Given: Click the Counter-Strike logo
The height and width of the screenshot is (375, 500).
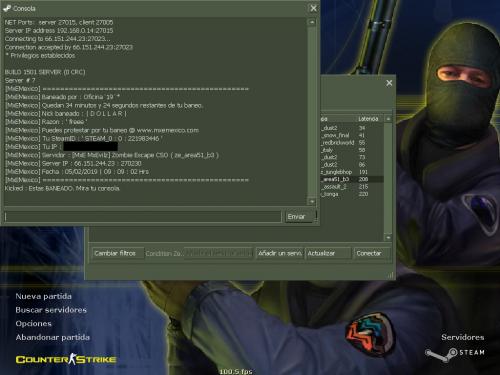Looking at the screenshot, I should [66, 359].
